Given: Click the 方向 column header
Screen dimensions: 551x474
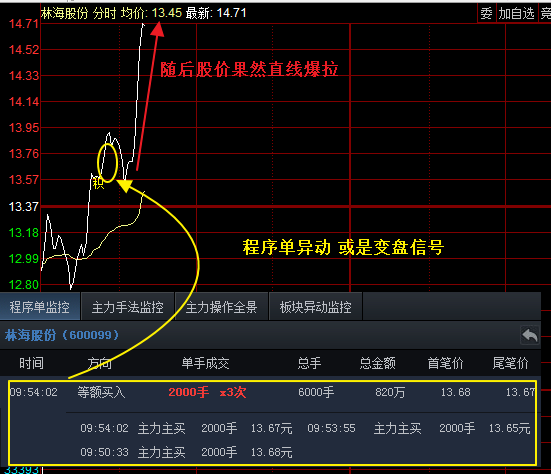Looking at the screenshot, I should (x=100, y=363).
